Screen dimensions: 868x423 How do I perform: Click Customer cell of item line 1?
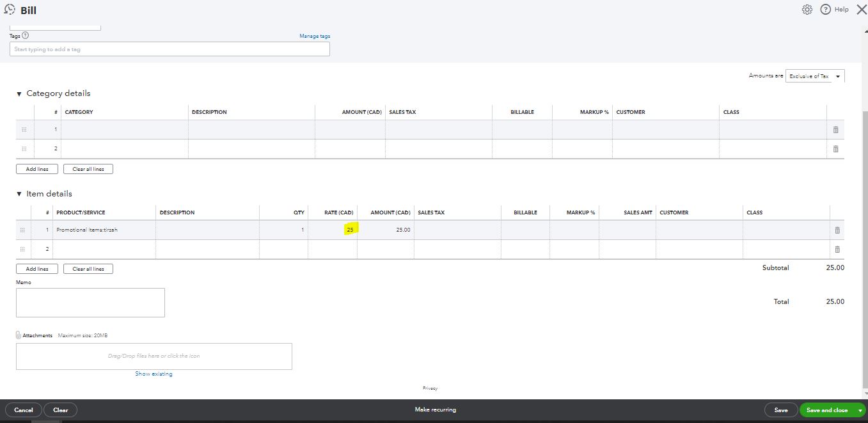pos(700,230)
